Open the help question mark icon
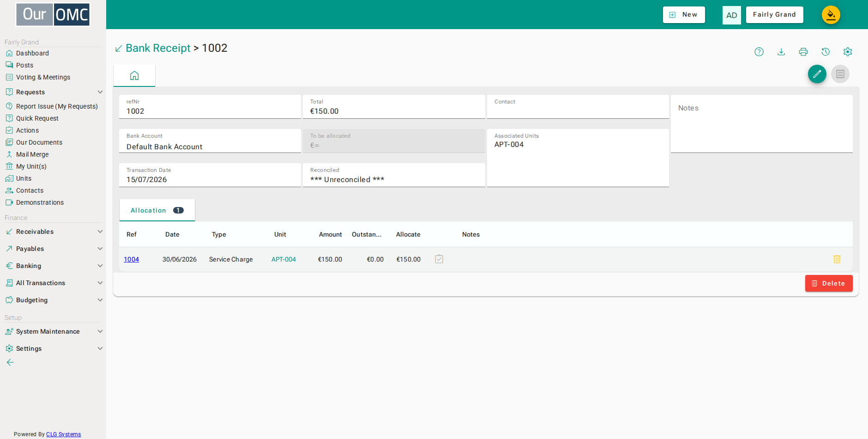 click(x=759, y=52)
